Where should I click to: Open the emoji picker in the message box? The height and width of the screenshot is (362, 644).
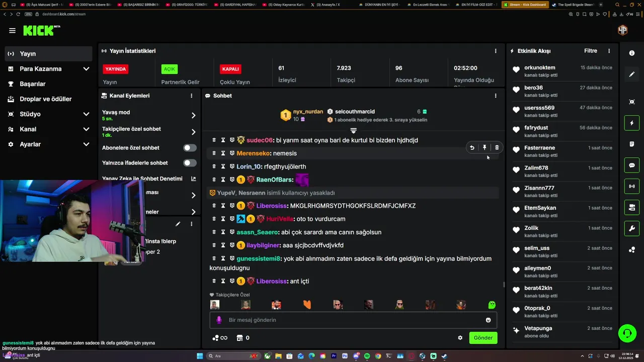coord(488,320)
